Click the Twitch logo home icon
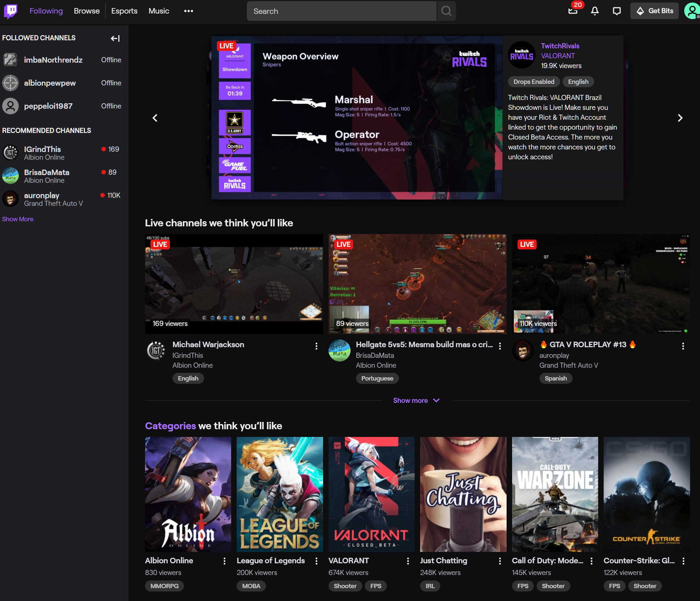Viewport: 700px width, 601px height. pos(11,11)
